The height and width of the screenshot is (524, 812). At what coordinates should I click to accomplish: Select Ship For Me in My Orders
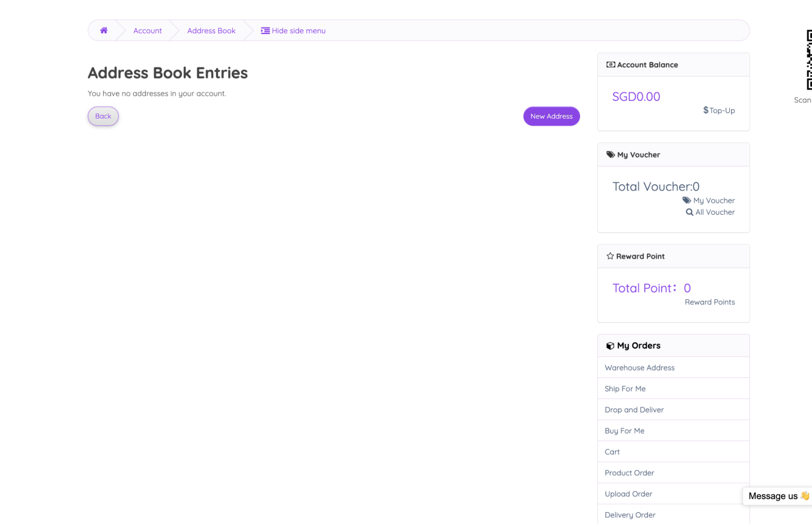click(x=625, y=389)
